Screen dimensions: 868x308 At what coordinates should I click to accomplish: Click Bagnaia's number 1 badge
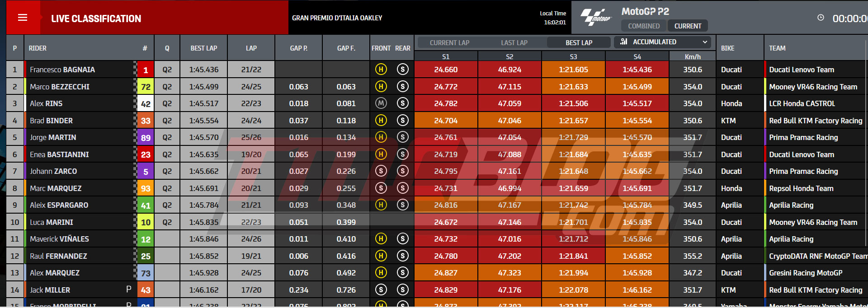point(146,70)
